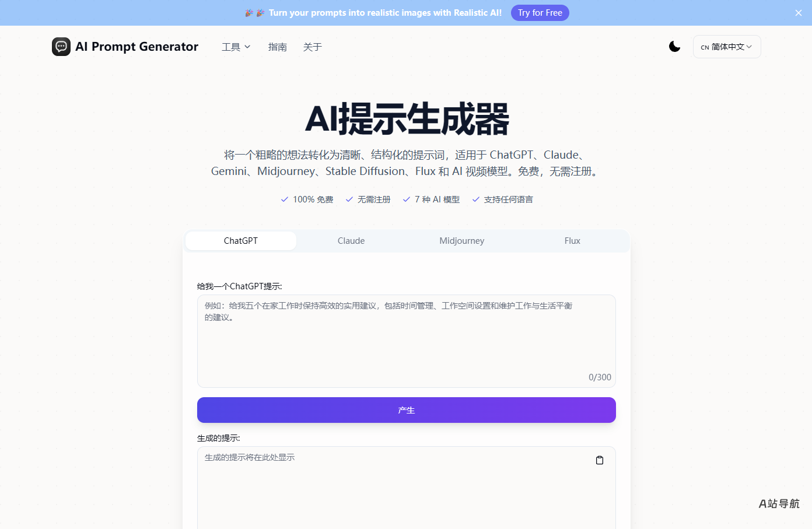The image size is (812, 529).
Task: Click the AI提示生成器 main heading
Action: pyautogui.click(x=407, y=120)
